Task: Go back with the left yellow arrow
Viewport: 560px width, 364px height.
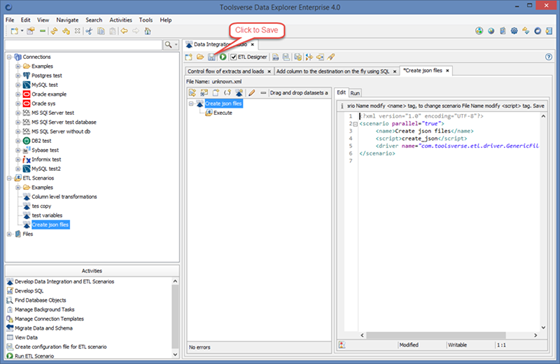Action: click(x=124, y=31)
